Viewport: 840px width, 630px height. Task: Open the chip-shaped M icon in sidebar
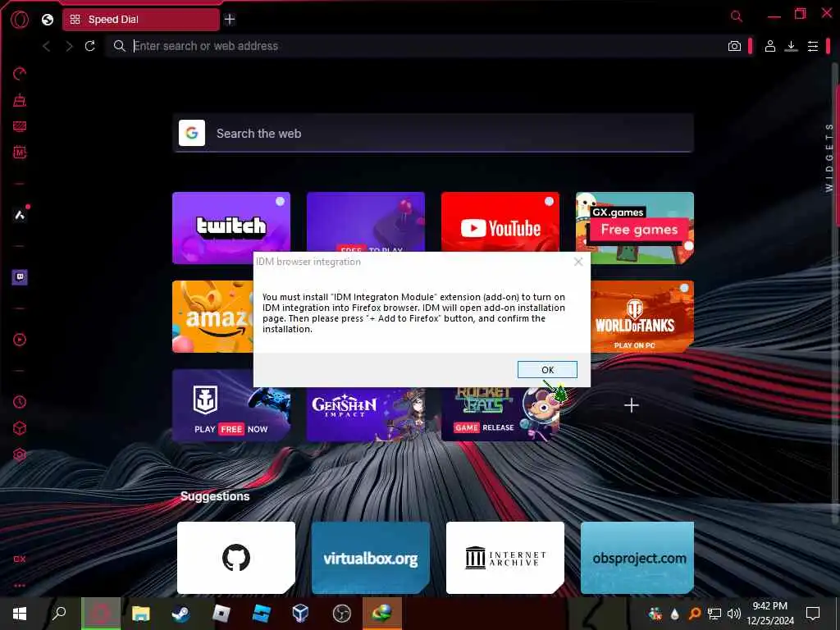click(x=20, y=153)
